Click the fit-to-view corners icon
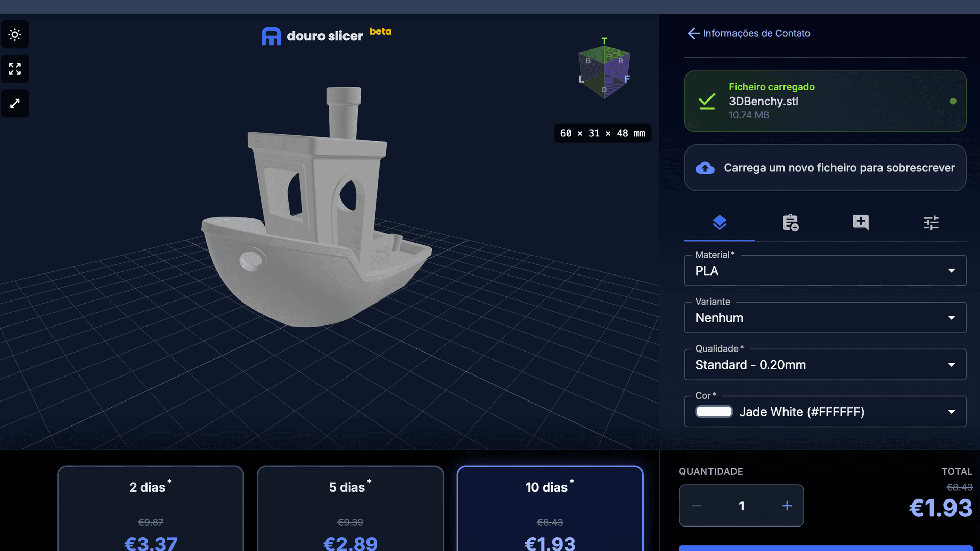The height and width of the screenshot is (551, 980). point(15,69)
